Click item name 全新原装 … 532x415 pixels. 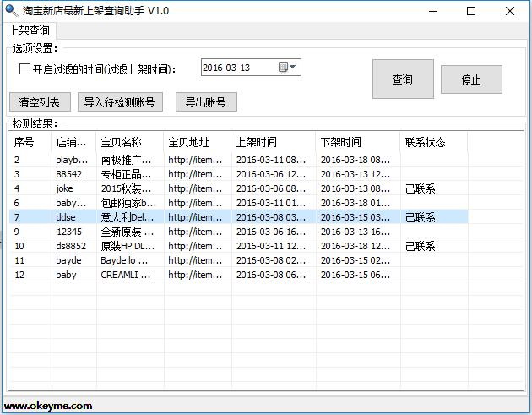pyautogui.click(x=127, y=232)
